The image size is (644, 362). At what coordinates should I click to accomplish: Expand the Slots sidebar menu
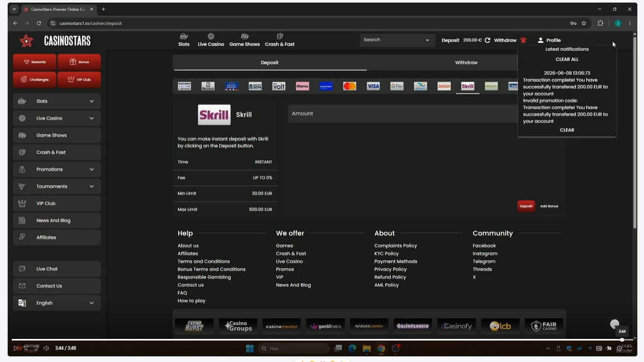click(x=92, y=101)
